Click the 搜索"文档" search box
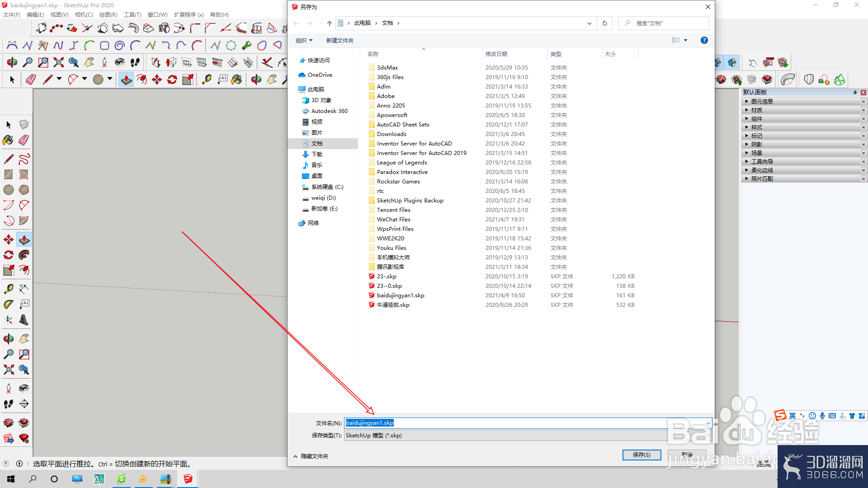868x488 pixels. (663, 23)
